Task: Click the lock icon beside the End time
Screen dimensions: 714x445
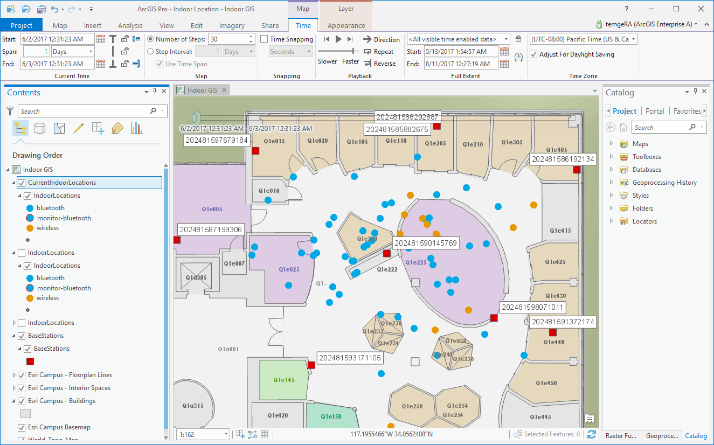Action: [x=124, y=64]
